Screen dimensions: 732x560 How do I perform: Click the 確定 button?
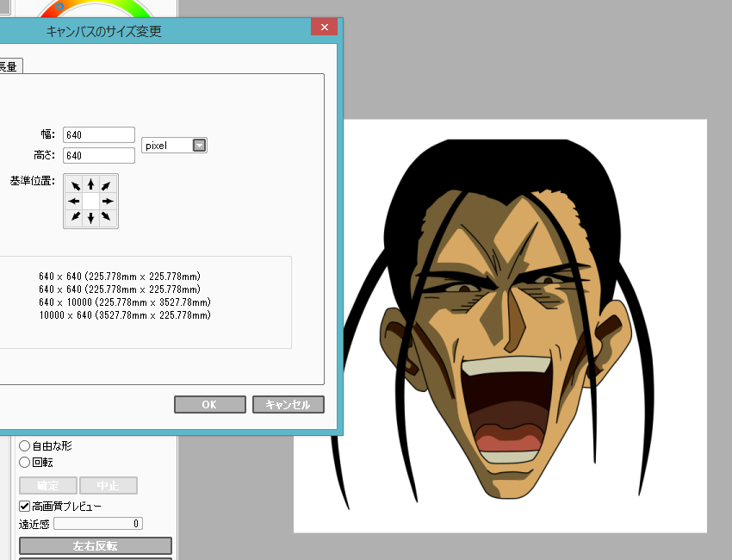(x=48, y=486)
